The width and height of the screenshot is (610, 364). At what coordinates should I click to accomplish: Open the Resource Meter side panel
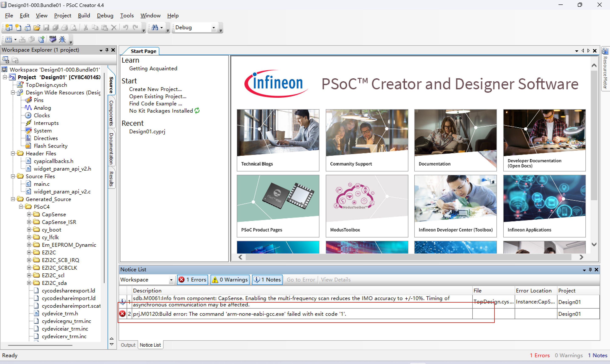pos(605,69)
